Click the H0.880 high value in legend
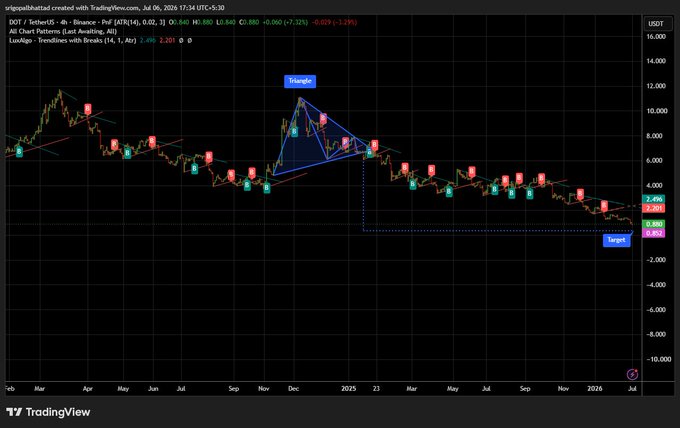 203,22
